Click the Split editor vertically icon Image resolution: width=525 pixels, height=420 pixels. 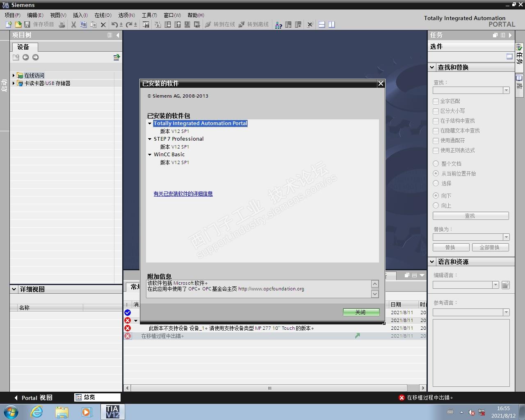(x=332, y=25)
